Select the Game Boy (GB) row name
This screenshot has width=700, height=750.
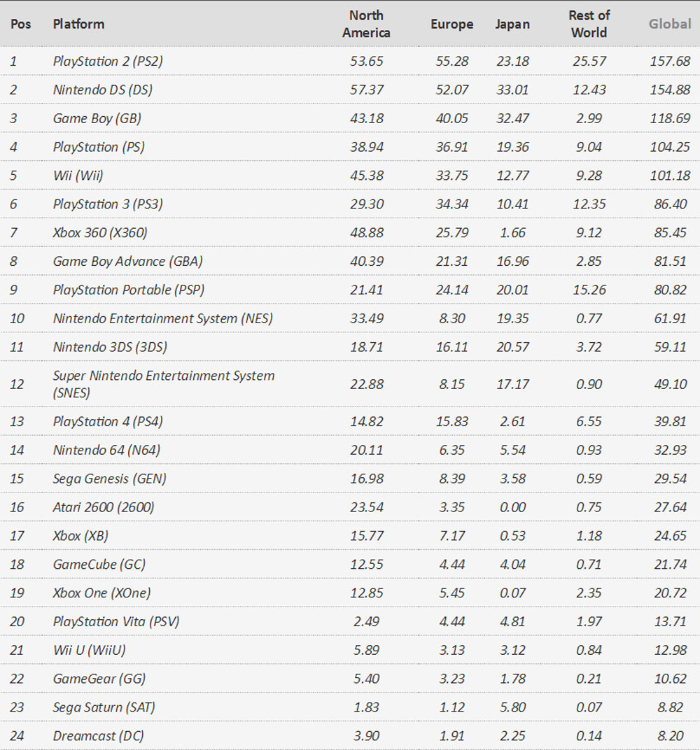click(x=97, y=118)
